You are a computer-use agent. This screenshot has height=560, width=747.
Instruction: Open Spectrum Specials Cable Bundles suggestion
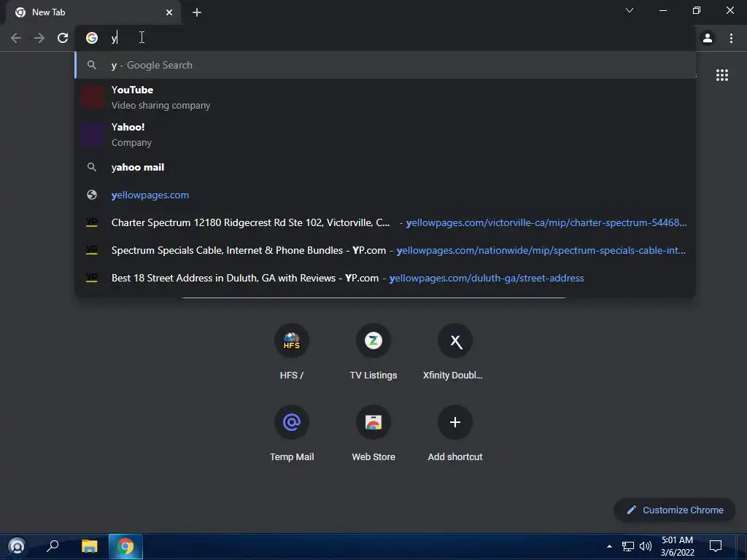tap(385, 250)
